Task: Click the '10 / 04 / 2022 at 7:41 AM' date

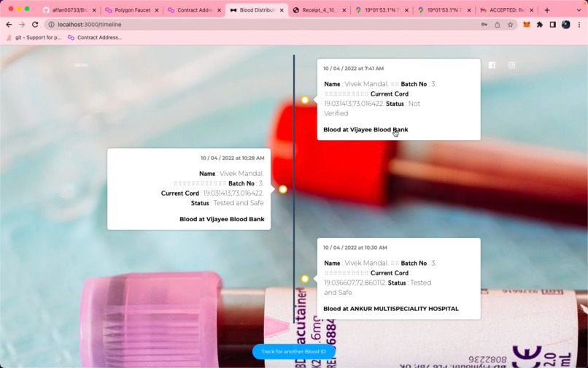Action: pyautogui.click(x=353, y=69)
